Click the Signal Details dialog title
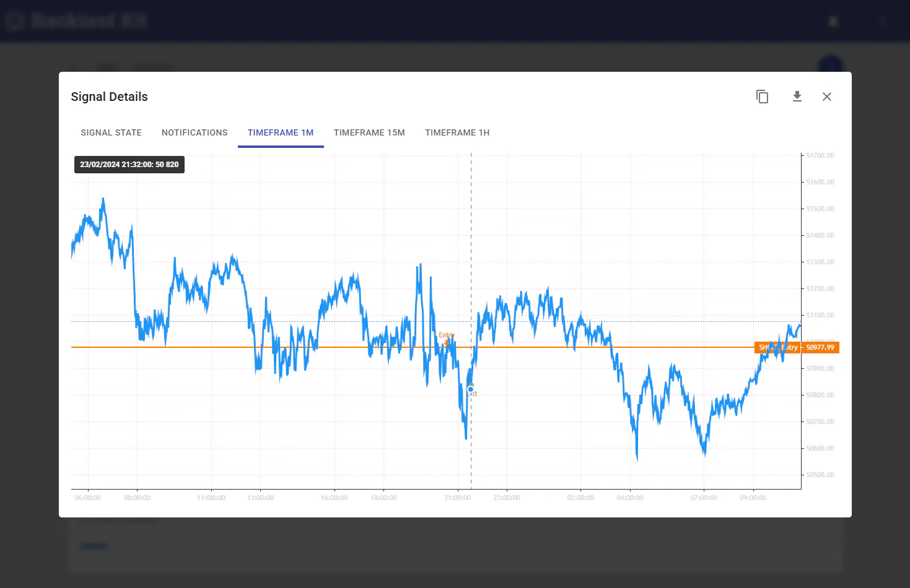Screen dimensions: 910x588 tap(110, 97)
